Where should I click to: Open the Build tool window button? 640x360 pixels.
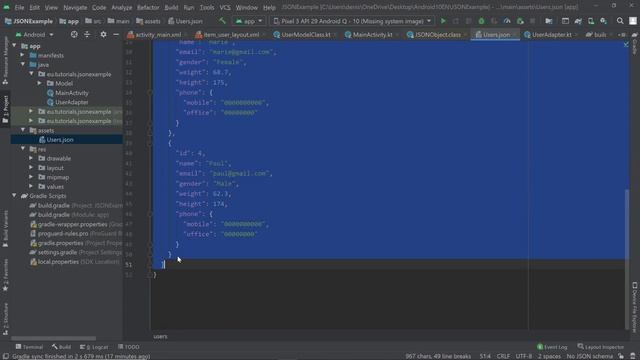62,347
